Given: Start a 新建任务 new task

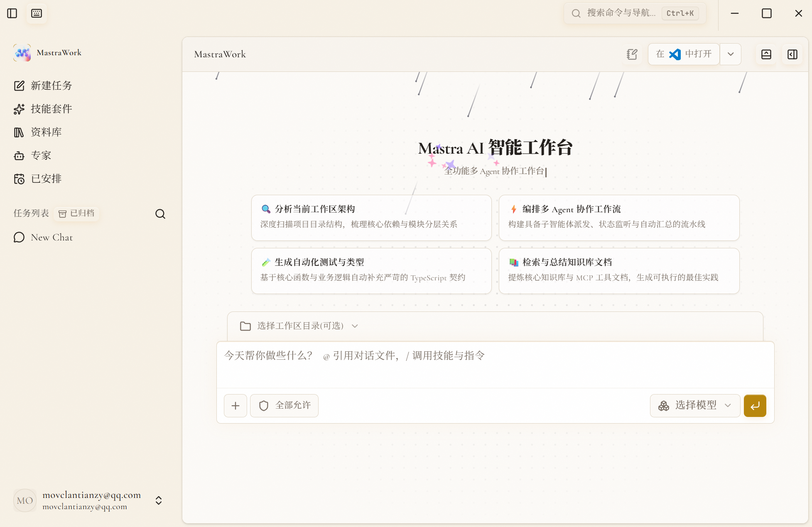Looking at the screenshot, I should 43,86.
